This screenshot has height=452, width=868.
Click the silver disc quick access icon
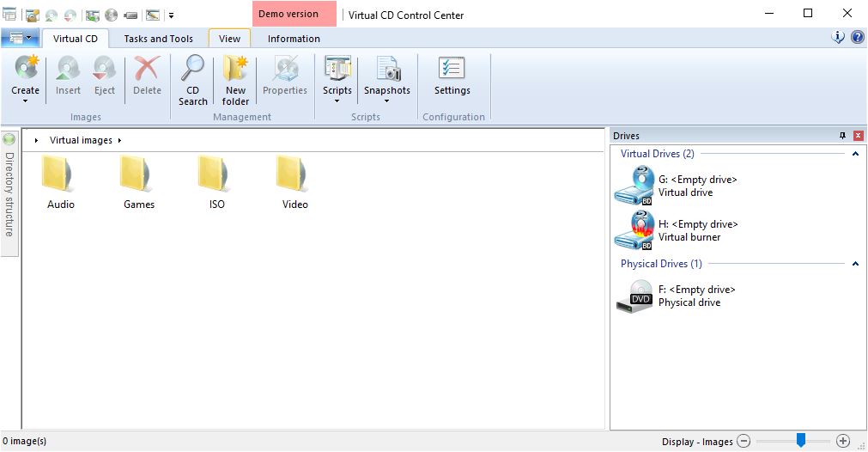point(112,15)
